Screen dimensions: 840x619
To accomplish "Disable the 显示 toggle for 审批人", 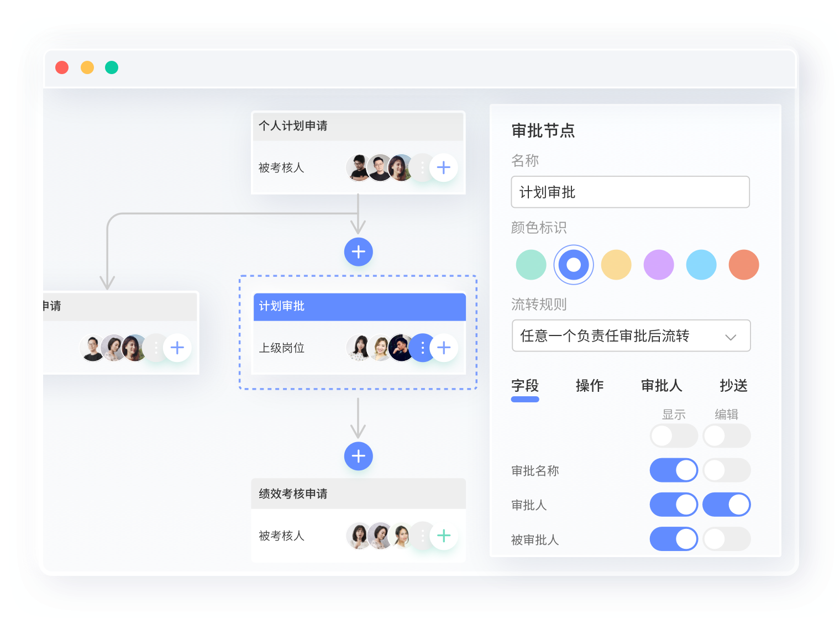I will (674, 505).
